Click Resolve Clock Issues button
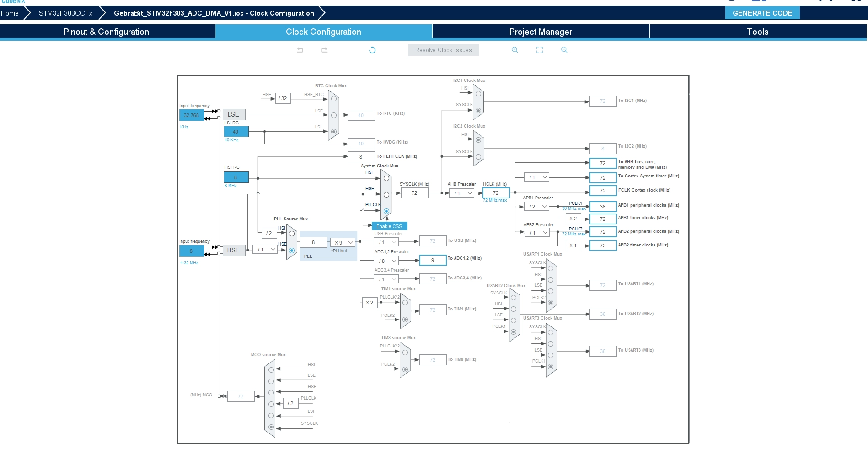 coord(444,50)
